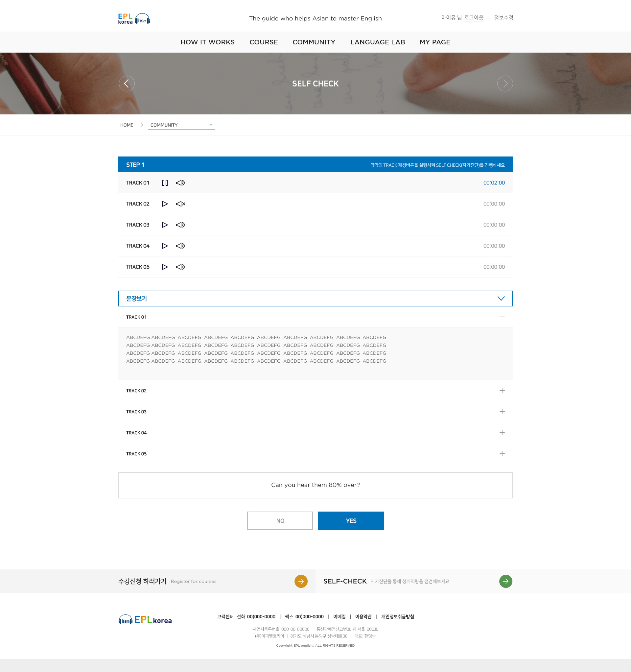631x672 pixels.
Task: Play TRACK 02 audio
Action: [x=165, y=204]
